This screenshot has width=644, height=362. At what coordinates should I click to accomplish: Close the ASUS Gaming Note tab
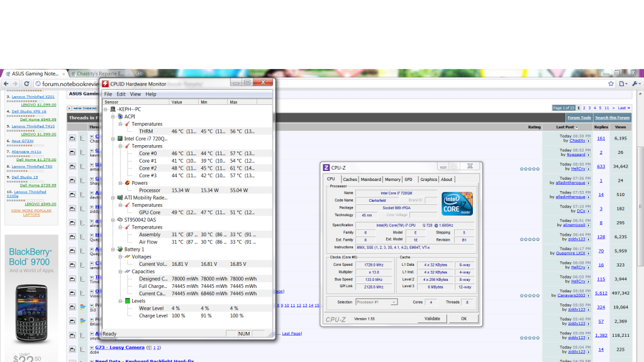click(x=64, y=74)
